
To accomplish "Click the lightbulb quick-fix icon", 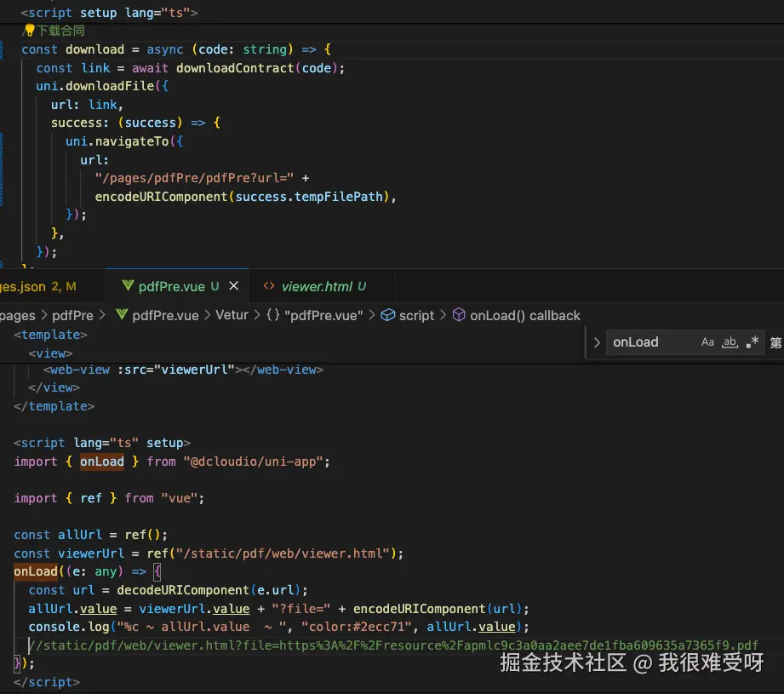I will 28,31.
